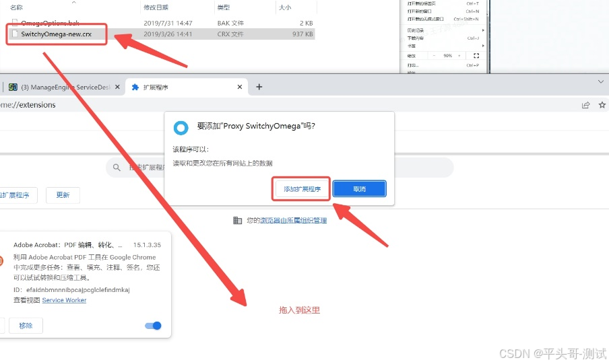Click the CRX 文件 type cell
Viewport: 609px width, 364px height.
tap(230, 34)
